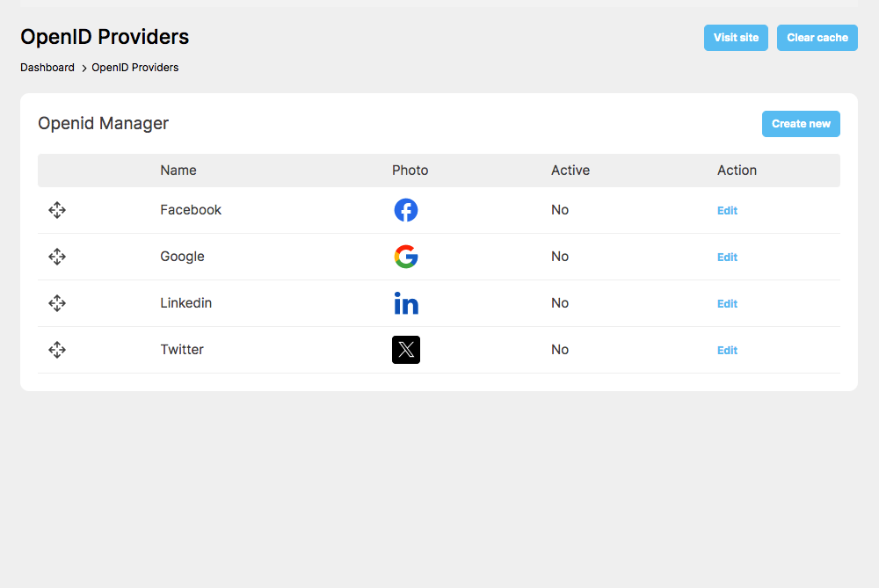Click the Facebook logo photo
879x588 pixels.
(406, 210)
